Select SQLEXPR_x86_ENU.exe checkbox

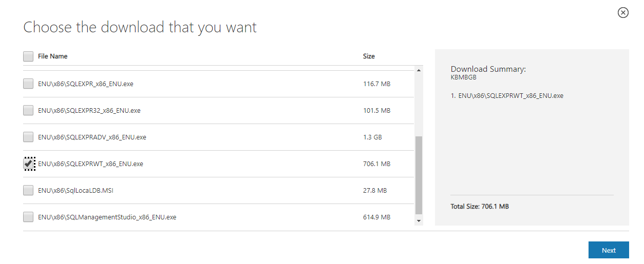[28, 84]
